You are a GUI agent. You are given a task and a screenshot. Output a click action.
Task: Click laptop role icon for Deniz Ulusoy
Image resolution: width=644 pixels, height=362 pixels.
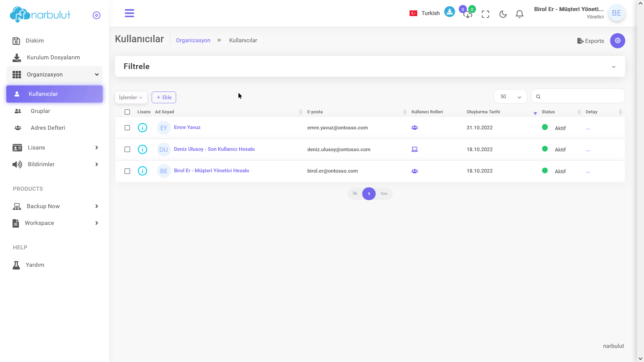coord(415,149)
